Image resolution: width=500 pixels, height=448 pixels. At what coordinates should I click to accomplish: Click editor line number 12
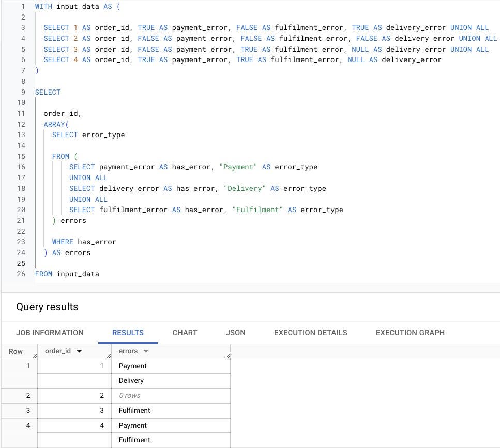coord(21,124)
